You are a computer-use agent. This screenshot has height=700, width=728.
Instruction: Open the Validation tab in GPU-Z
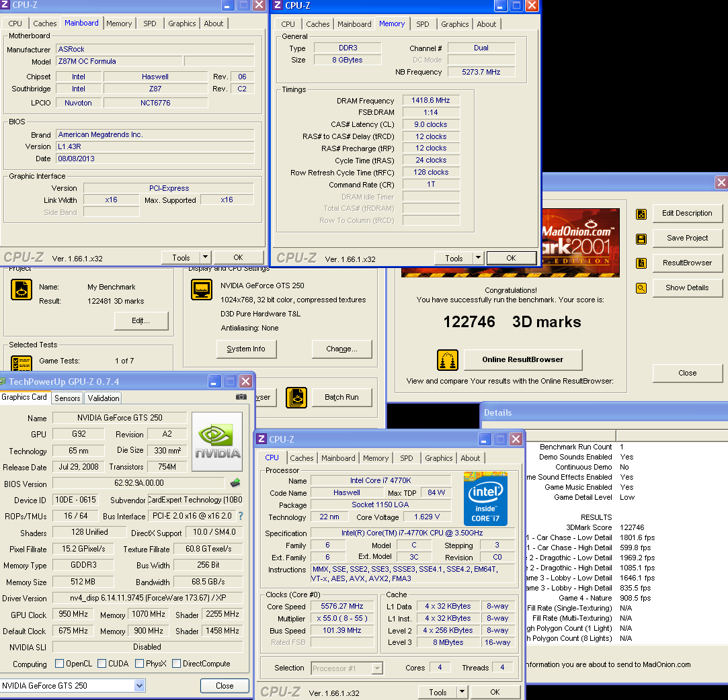tap(103, 398)
